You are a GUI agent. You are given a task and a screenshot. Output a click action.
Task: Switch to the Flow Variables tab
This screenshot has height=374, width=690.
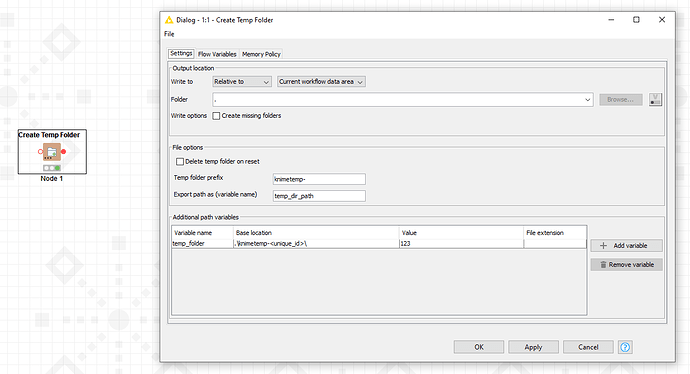[x=217, y=54]
